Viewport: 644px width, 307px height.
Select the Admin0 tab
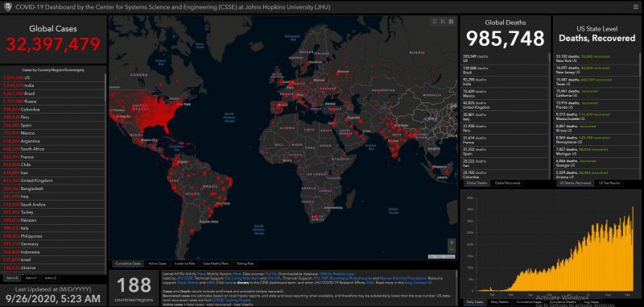(x=12, y=278)
